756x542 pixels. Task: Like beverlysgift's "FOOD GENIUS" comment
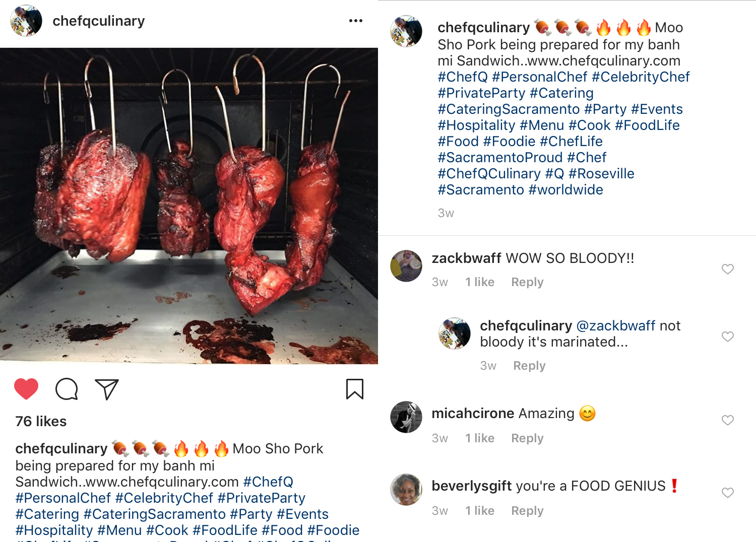click(727, 493)
